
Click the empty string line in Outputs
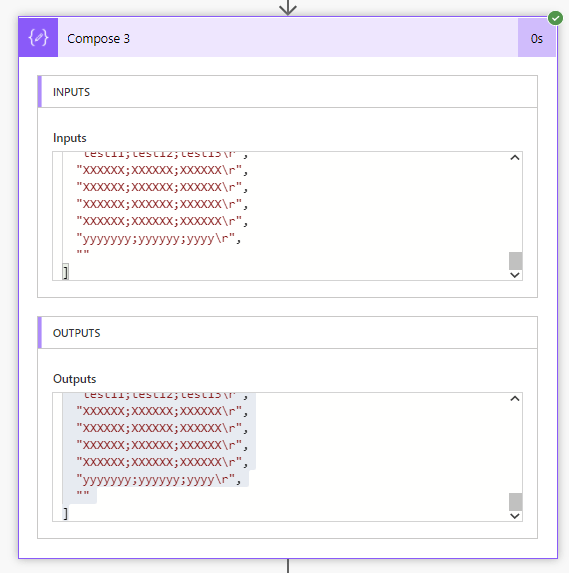coord(83,494)
